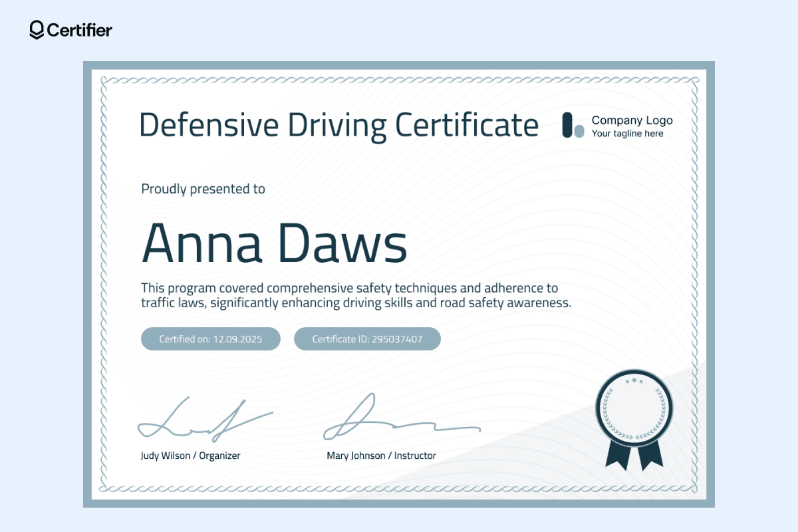Click the Certifier logo icon
The width and height of the screenshot is (798, 532).
point(37,30)
